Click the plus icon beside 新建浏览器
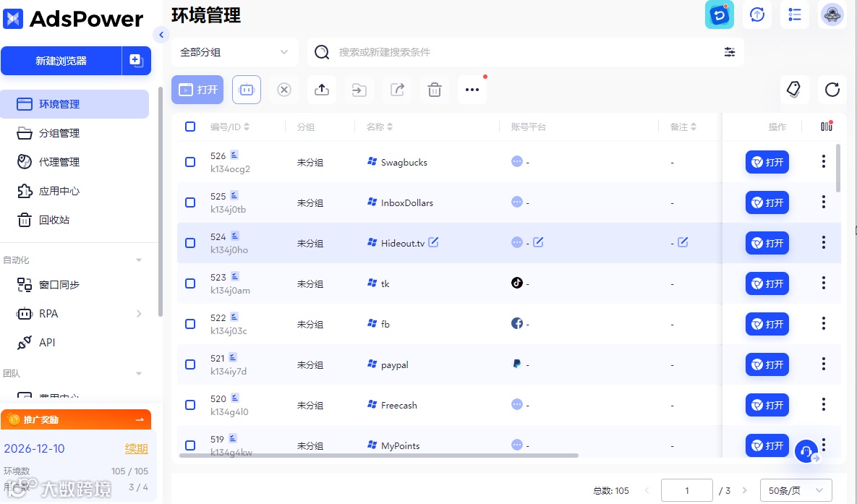This screenshot has height=504, width=857. (x=136, y=61)
